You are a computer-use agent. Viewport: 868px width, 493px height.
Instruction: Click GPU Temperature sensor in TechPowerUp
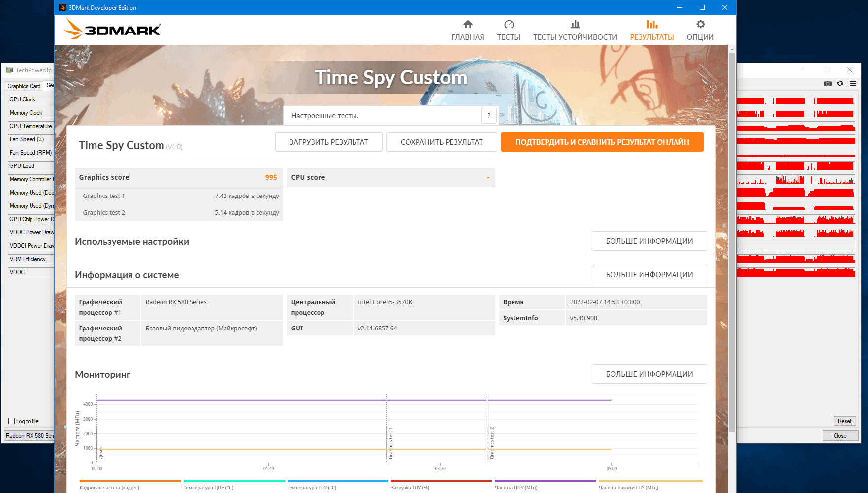[x=31, y=126]
